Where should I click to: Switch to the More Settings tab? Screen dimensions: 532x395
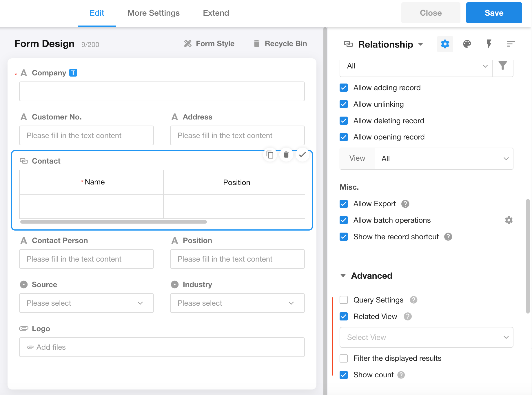[153, 13]
